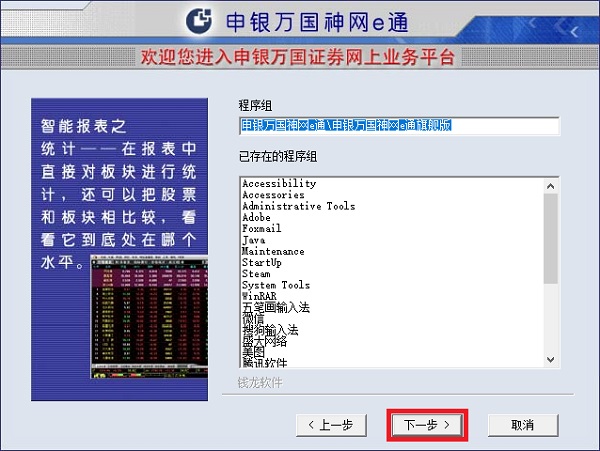Choose the 盛大网络 list entry
The height and width of the screenshot is (451, 600).
click(x=264, y=340)
